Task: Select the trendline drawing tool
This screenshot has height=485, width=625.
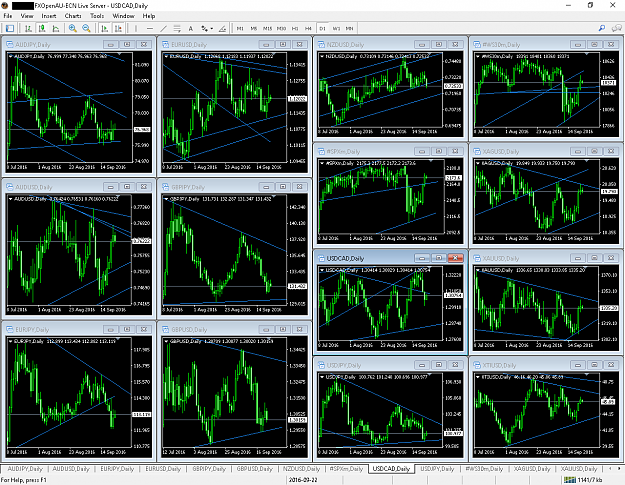Action: tap(163, 28)
